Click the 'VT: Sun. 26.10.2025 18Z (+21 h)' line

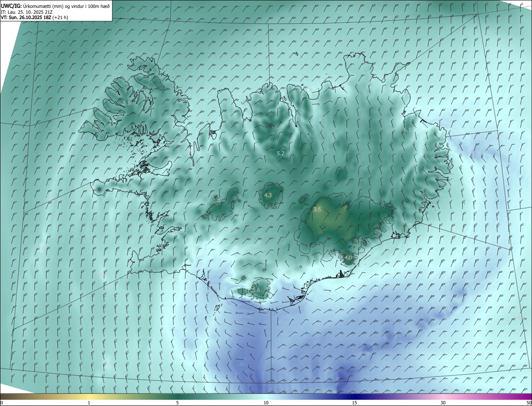click(x=34, y=17)
